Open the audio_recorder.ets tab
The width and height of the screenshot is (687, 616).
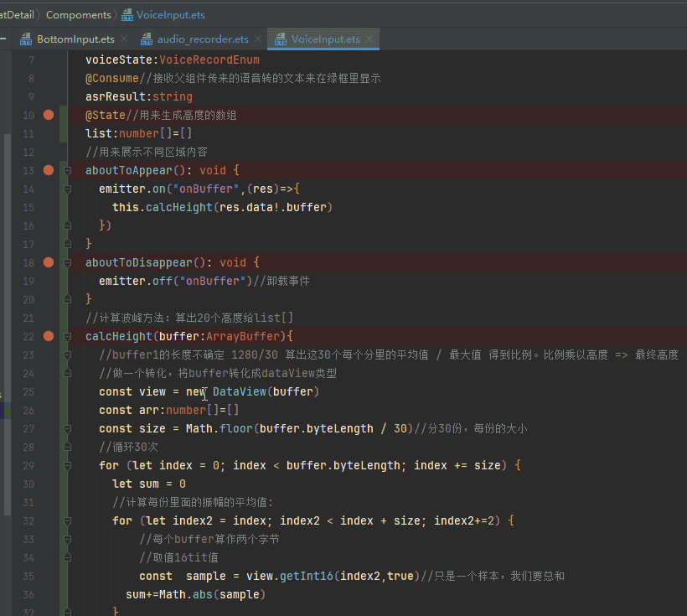202,39
